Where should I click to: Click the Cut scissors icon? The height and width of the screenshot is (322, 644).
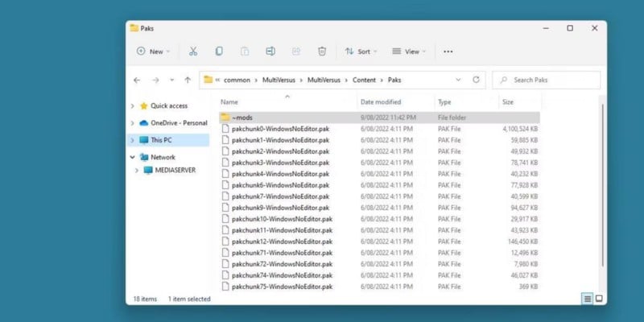[x=193, y=52]
